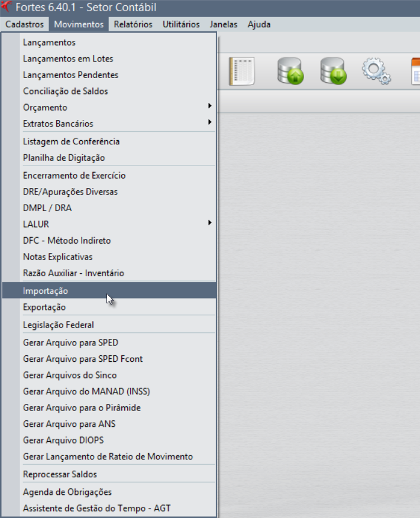Viewport: 420px width, 518px height.
Task: Select Reprocessar Saldos menu item
Action: click(x=60, y=474)
